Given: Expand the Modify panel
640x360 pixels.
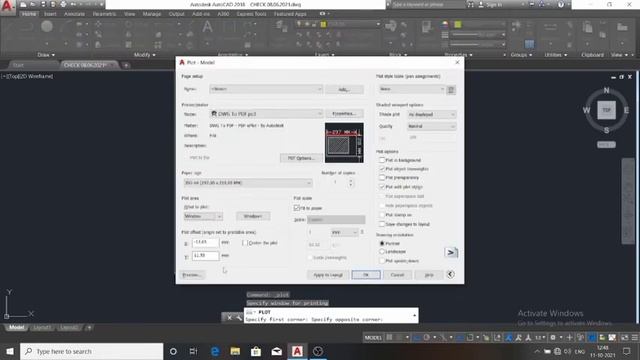Looking at the screenshot, I should 144,55.
